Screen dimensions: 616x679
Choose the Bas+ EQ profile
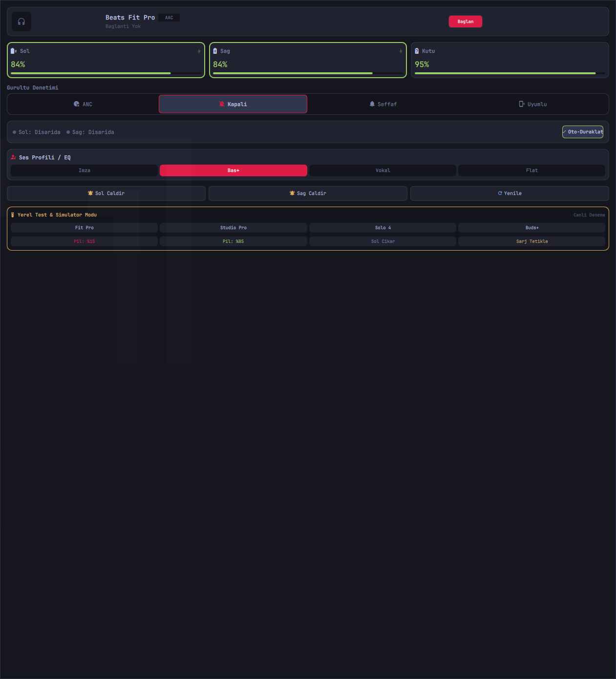click(234, 170)
